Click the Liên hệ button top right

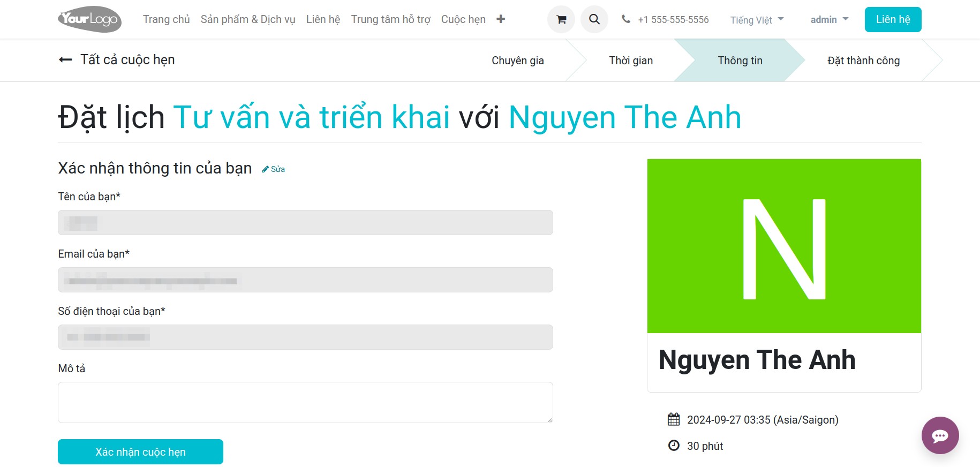[x=893, y=19]
